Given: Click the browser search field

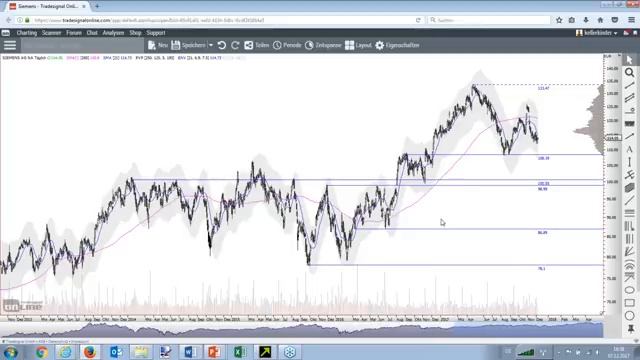Looking at the screenshot, I should pyautogui.click(x=489, y=20).
